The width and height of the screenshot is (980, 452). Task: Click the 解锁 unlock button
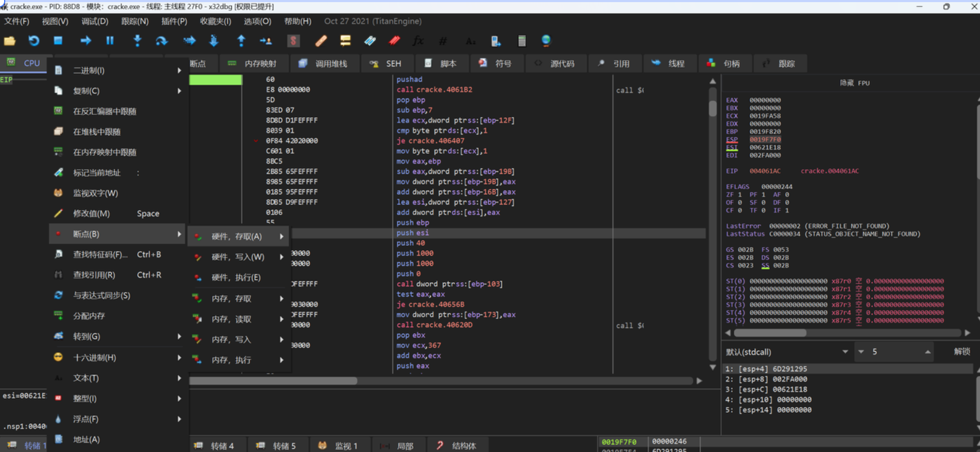[x=962, y=352]
